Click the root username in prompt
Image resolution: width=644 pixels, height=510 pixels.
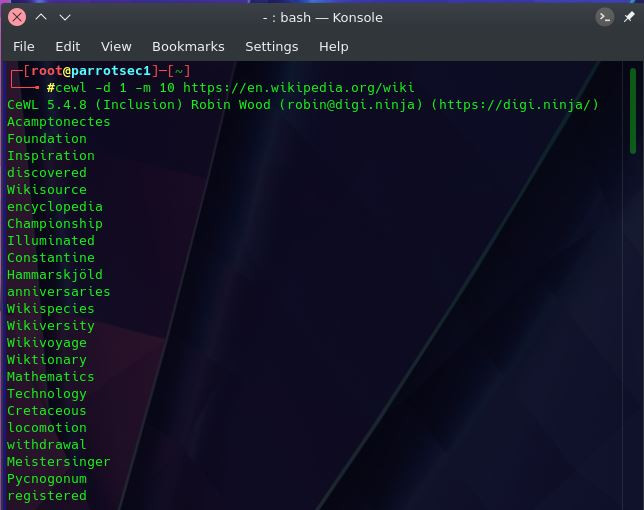[x=46, y=71]
